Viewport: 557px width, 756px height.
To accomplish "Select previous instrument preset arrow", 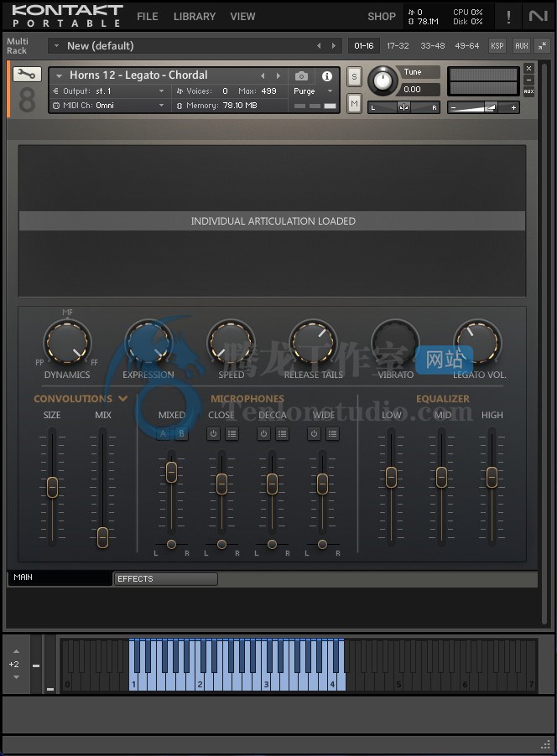I will (263, 75).
